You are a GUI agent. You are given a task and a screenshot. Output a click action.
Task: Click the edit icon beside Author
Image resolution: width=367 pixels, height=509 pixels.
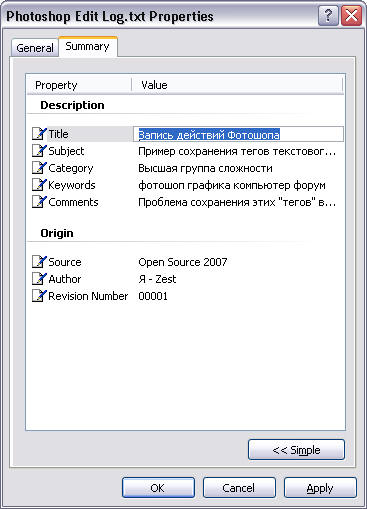[x=39, y=279]
